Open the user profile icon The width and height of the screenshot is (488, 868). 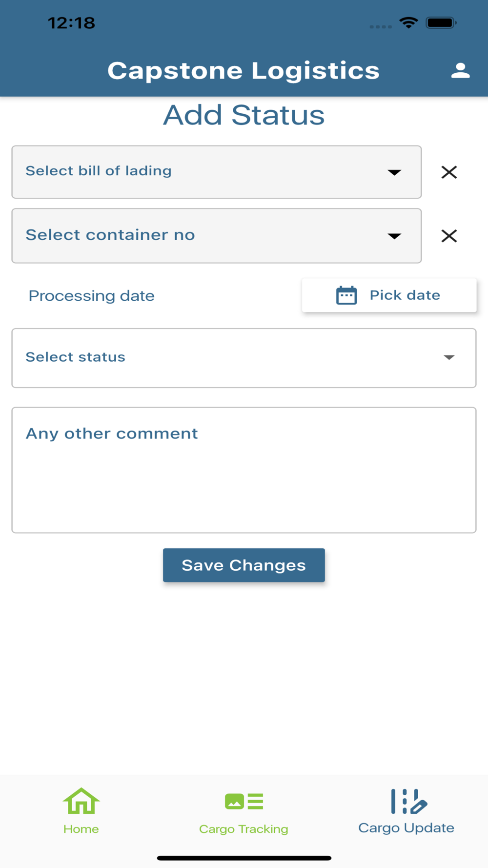(x=460, y=71)
